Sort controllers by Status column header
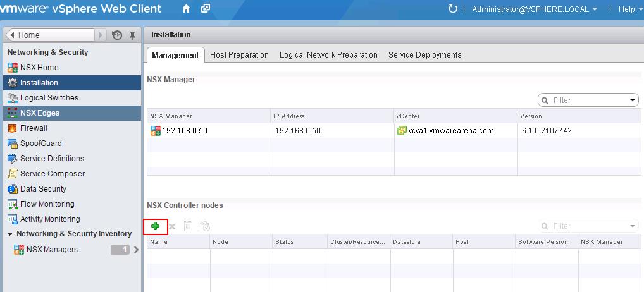644x292 pixels. pos(300,242)
